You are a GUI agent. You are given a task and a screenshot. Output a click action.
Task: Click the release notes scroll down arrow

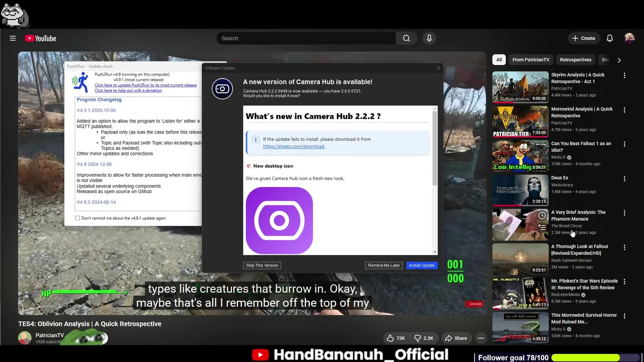(x=435, y=252)
